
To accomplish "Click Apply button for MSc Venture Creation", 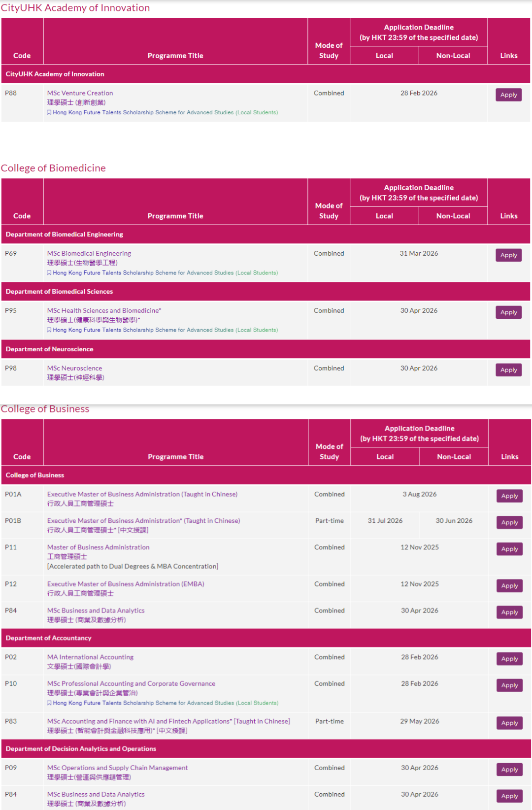I will click(x=508, y=95).
